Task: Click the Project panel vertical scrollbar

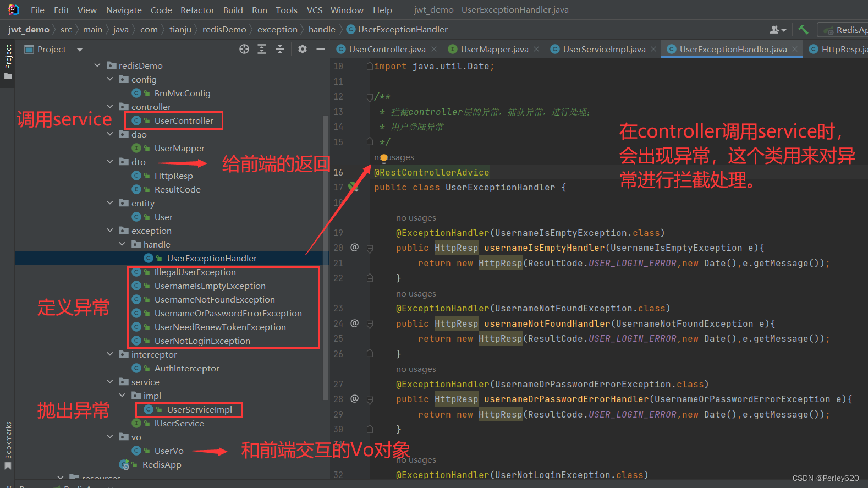Action: tap(326, 259)
